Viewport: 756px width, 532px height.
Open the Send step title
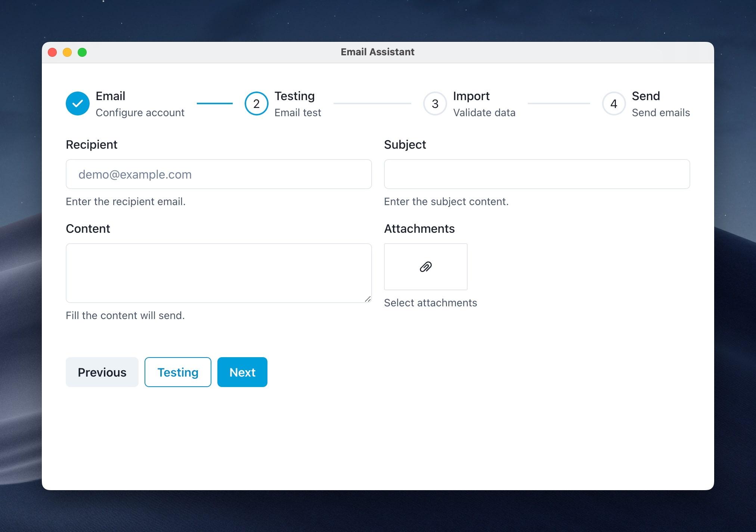pyautogui.click(x=646, y=96)
